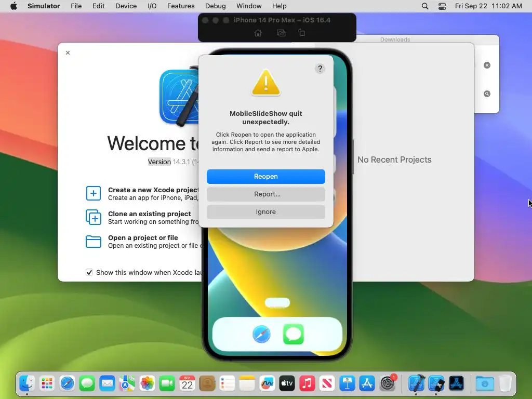Open Downloads folder in the Dock
532x399 pixels.
pyautogui.click(x=485, y=383)
